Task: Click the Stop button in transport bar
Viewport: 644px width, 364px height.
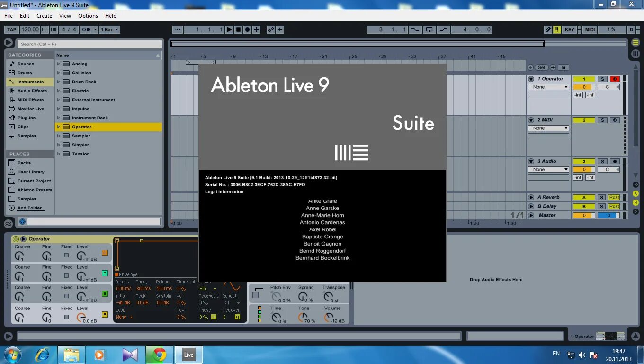Action: tap(239, 29)
